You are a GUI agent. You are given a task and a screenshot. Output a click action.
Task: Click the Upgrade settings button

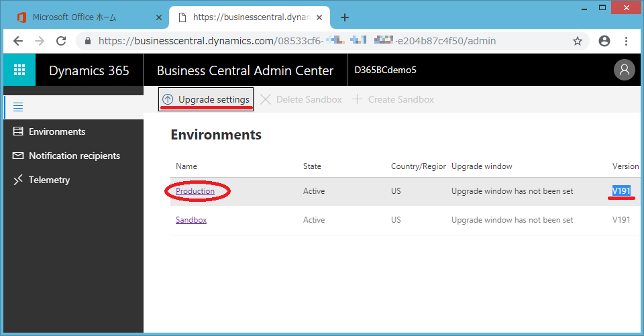(x=206, y=99)
